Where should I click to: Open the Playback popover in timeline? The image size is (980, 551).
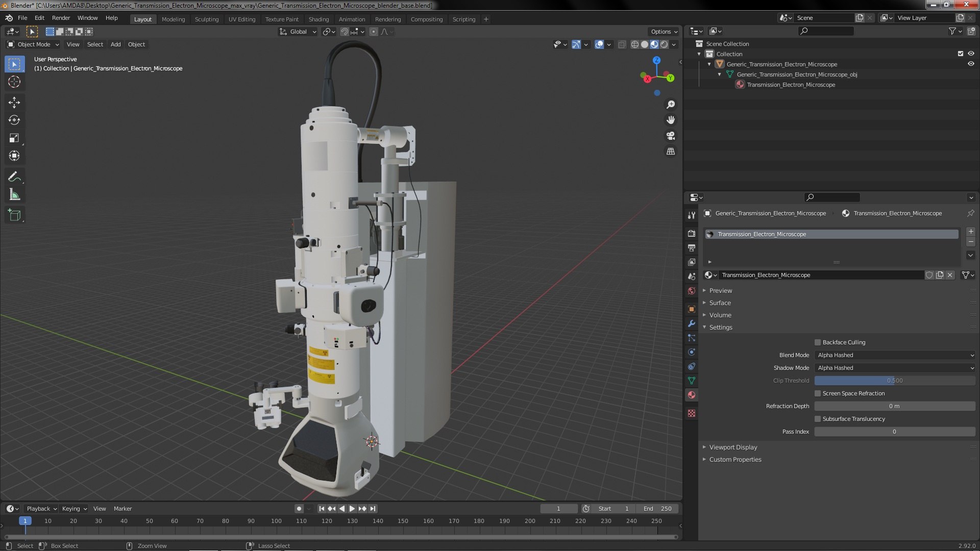point(41,509)
